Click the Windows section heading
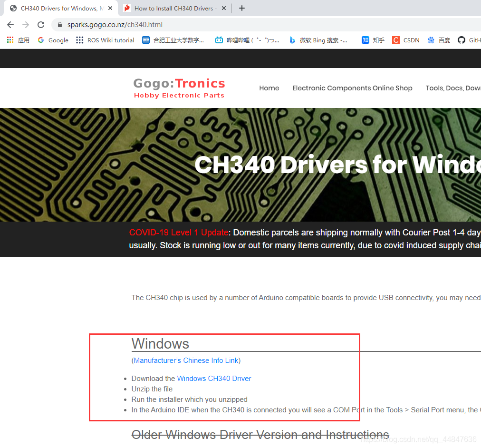The height and width of the screenshot is (448, 481). [x=160, y=343]
